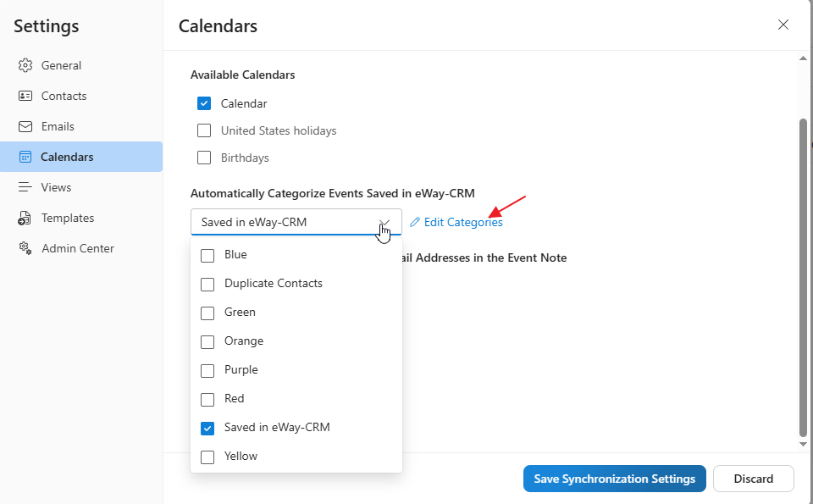The height and width of the screenshot is (504, 813).
Task: Tick the Birthdays calendar checkbox
Action: (204, 158)
